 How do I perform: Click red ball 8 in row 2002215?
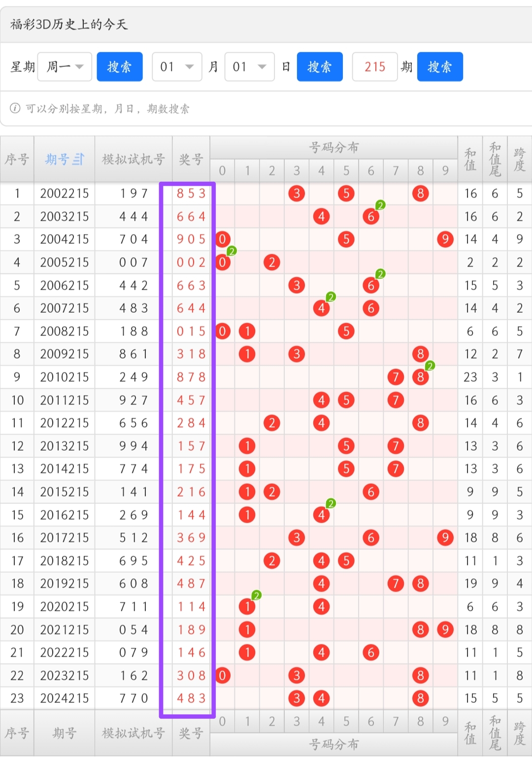420,194
